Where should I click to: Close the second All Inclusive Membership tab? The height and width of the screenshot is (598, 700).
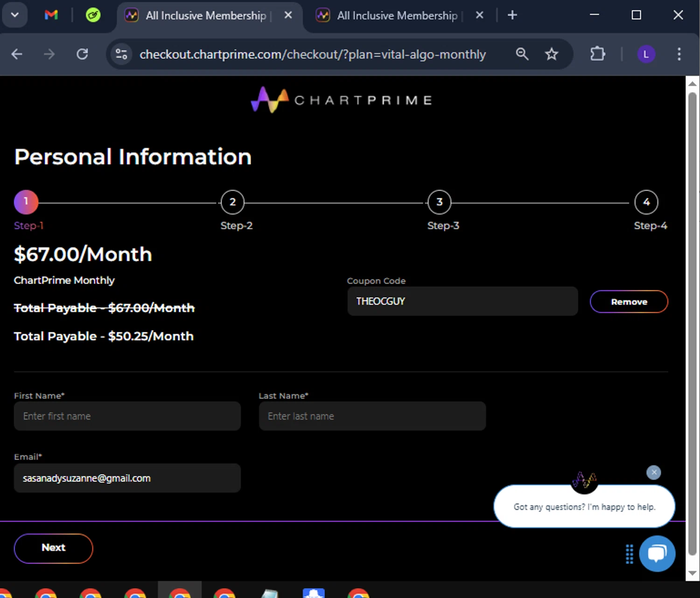point(479,15)
